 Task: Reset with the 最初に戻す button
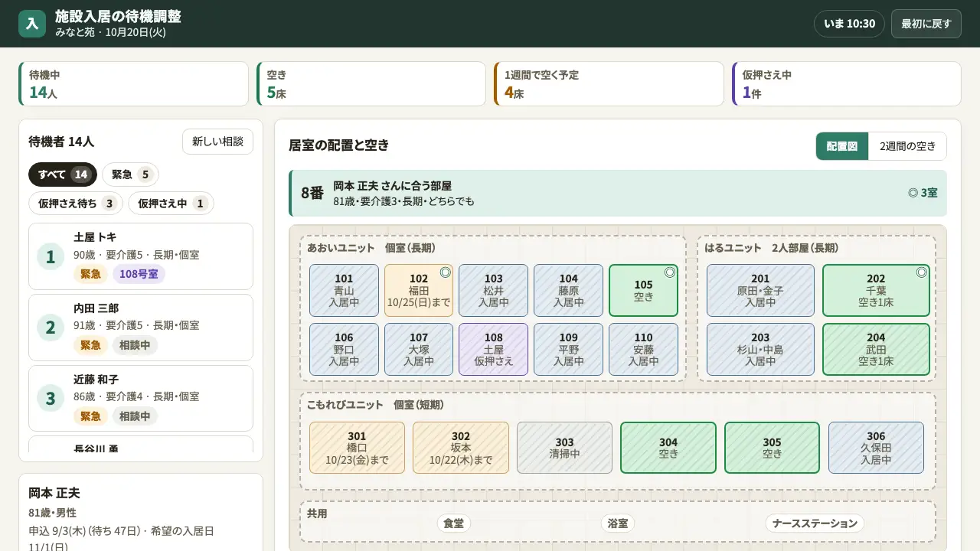926,24
